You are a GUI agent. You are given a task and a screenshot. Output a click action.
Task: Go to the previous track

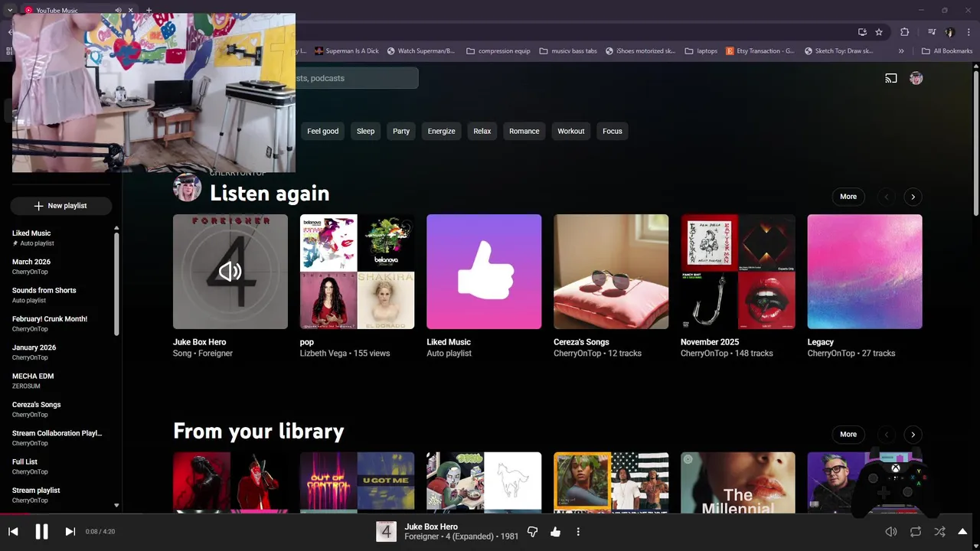click(13, 531)
